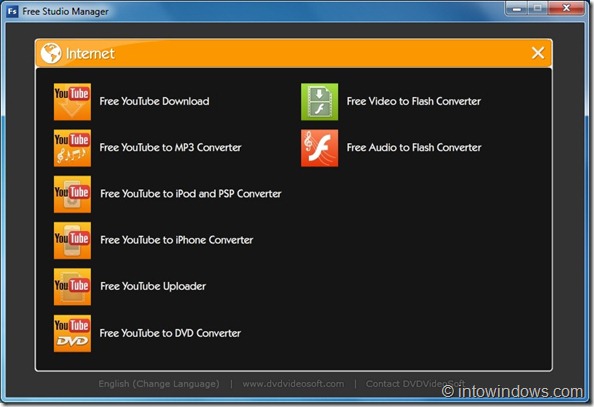The width and height of the screenshot is (594, 407).
Task: Close the Free Studio Manager window
Action: (x=566, y=8)
